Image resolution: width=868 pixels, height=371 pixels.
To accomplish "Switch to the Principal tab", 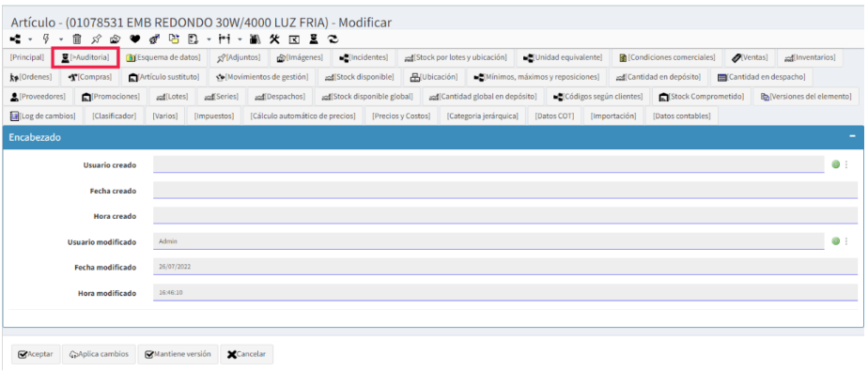I will 27,57.
